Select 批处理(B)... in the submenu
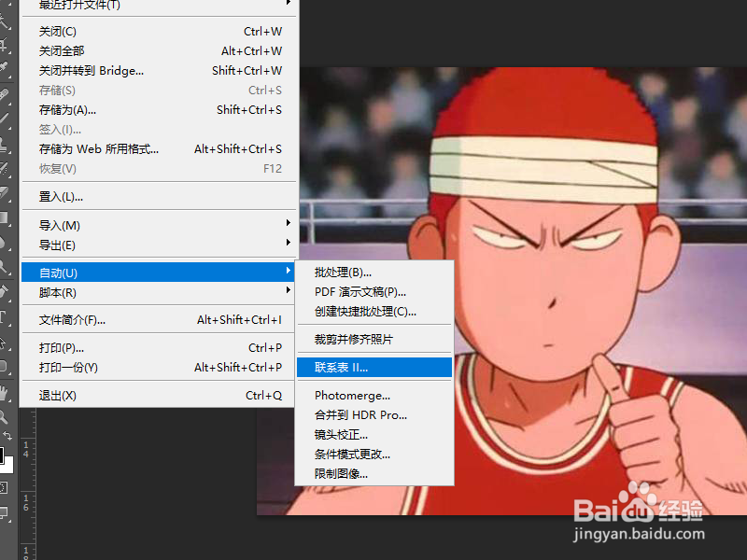 click(x=374, y=272)
